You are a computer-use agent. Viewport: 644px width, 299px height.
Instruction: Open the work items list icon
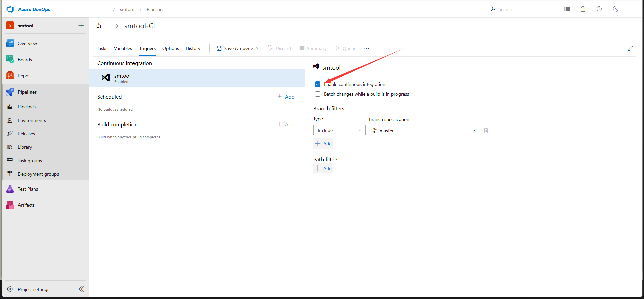(567, 9)
